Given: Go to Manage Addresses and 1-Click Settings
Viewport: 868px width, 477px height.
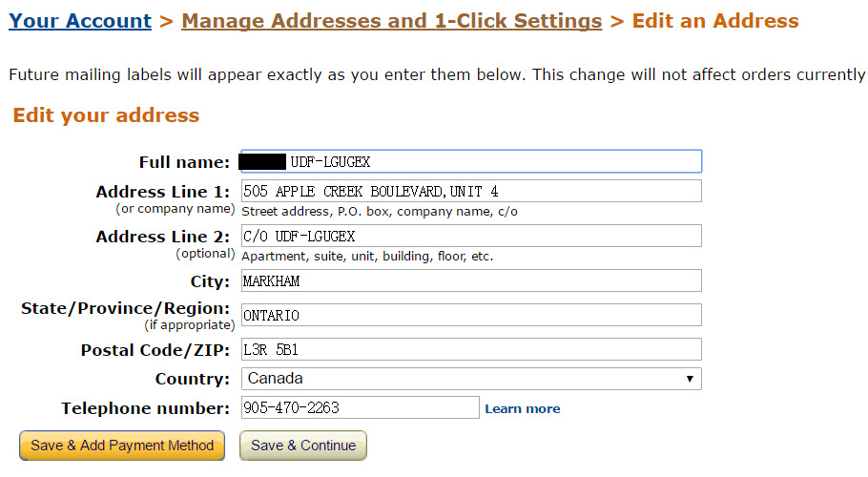Looking at the screenshot, I should (391, 21).
